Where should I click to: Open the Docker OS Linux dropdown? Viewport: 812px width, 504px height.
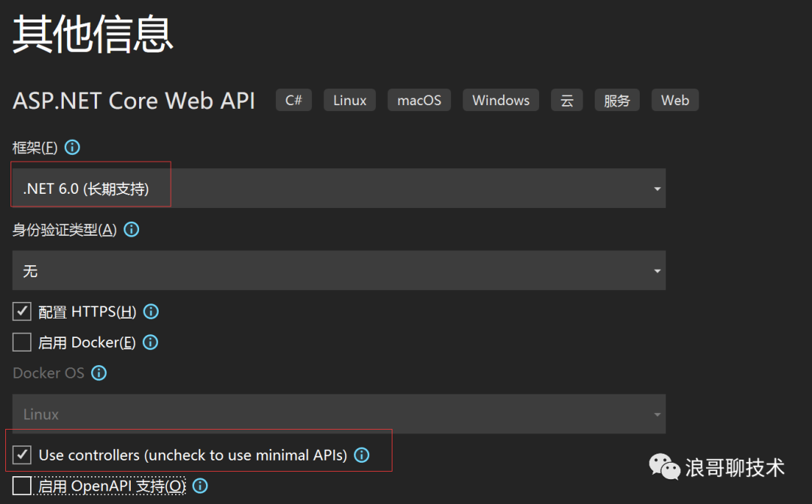click(x=338, y=414)
